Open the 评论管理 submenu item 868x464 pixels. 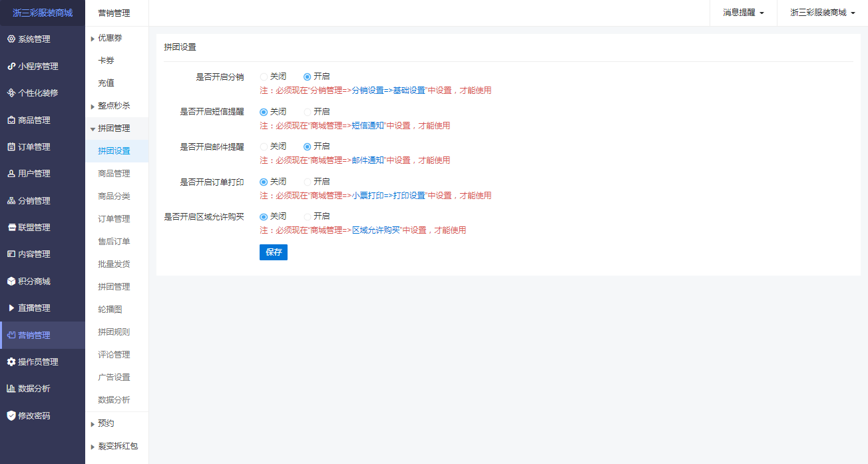[x=116, y=355]
